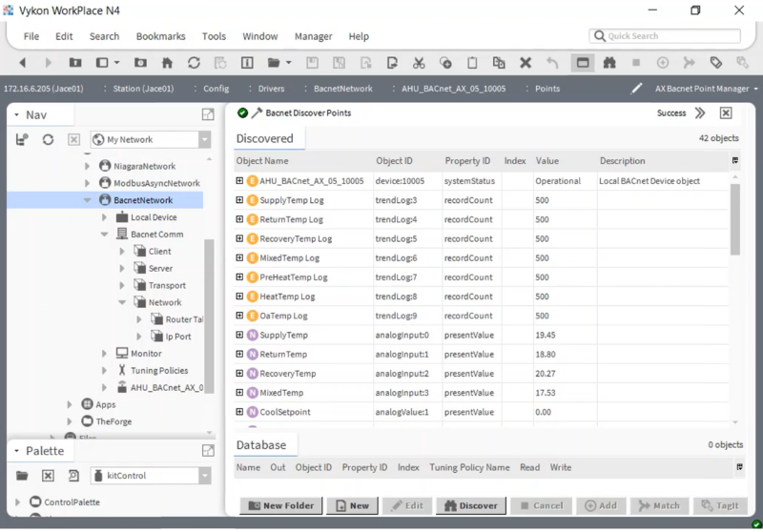Click the Add button
The height and width of the screenshot is (532, 763).
pyautogui.click(x=601, y=505)
